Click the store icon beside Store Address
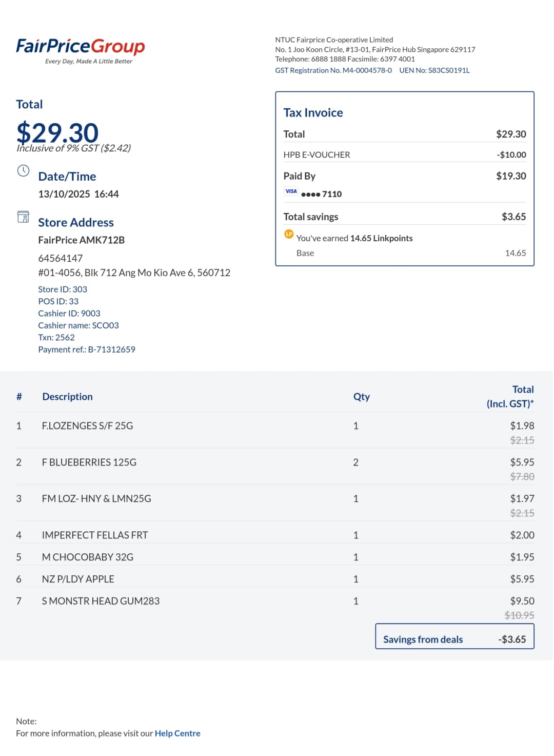 pyautogui.click(x=23, y=217)
